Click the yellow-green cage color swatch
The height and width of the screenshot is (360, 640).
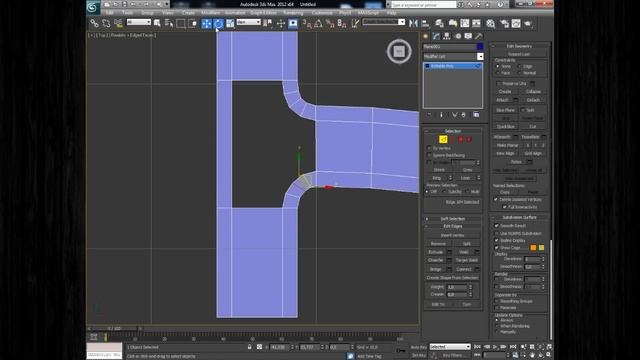(x=541, y=248)
